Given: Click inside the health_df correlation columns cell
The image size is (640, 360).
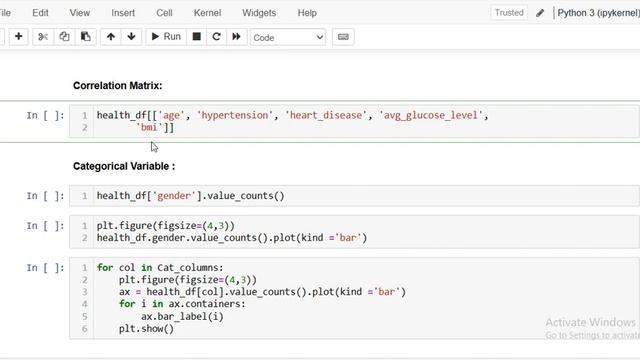Looking at the screenshot, I should pos(353,121).
